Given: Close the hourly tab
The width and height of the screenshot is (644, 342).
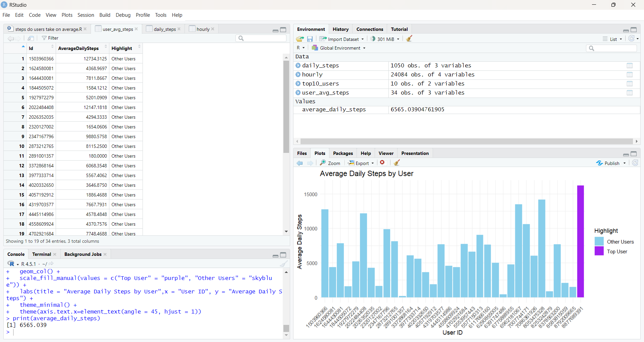Looking at the screenshot, I should click(x=213, y=29).
